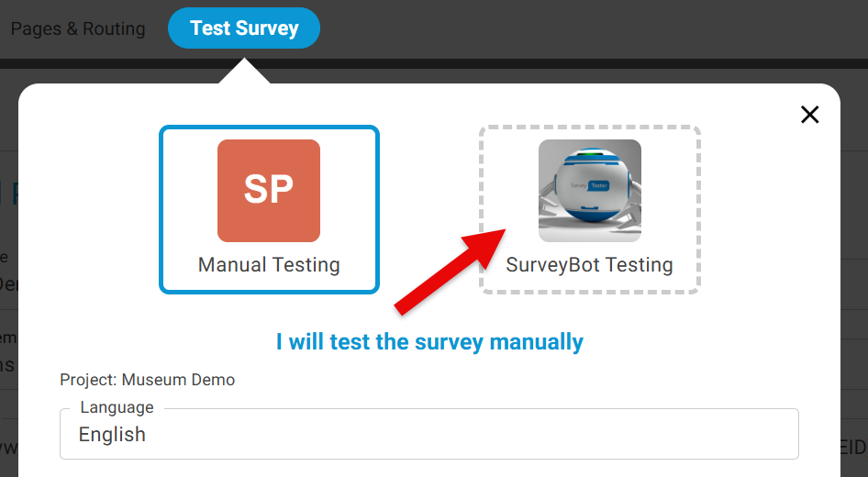The width and height of the screenshot is (868, 477).
Task: Select the Manual Testing option card
Action: click(x=269, y=209)
